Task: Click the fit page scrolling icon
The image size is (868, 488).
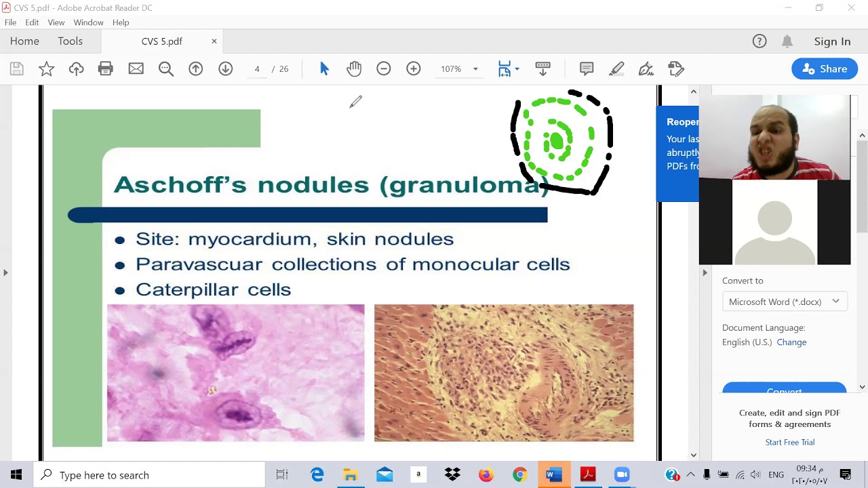Action: [504, 68]
